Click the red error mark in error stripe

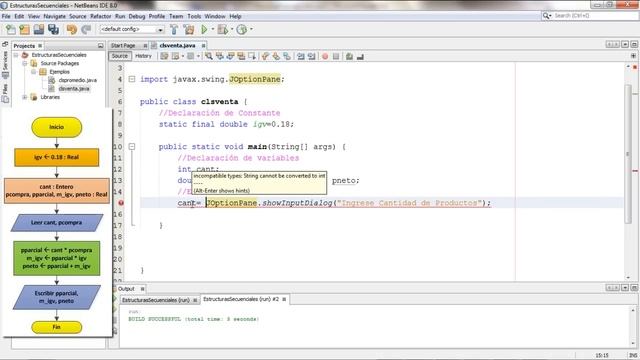(x=635, y=171)
